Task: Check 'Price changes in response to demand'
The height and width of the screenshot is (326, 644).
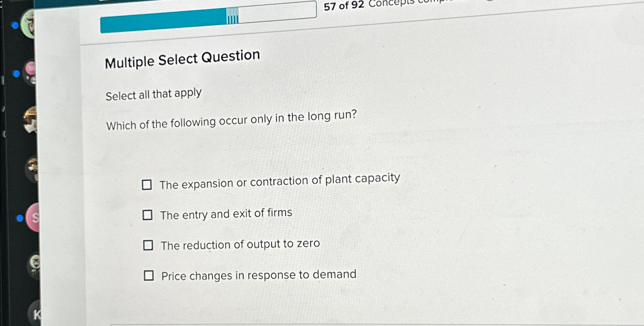Action: [149, 275]
